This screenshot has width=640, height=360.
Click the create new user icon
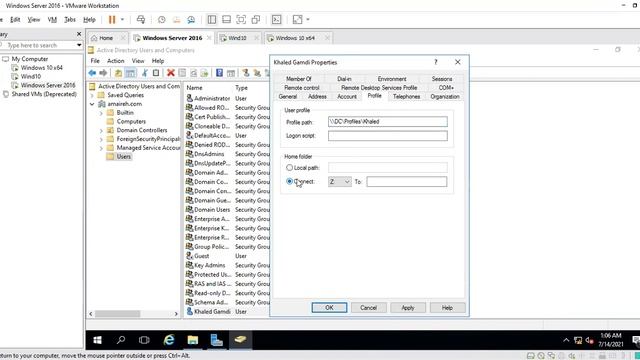[x=246, y=73]
